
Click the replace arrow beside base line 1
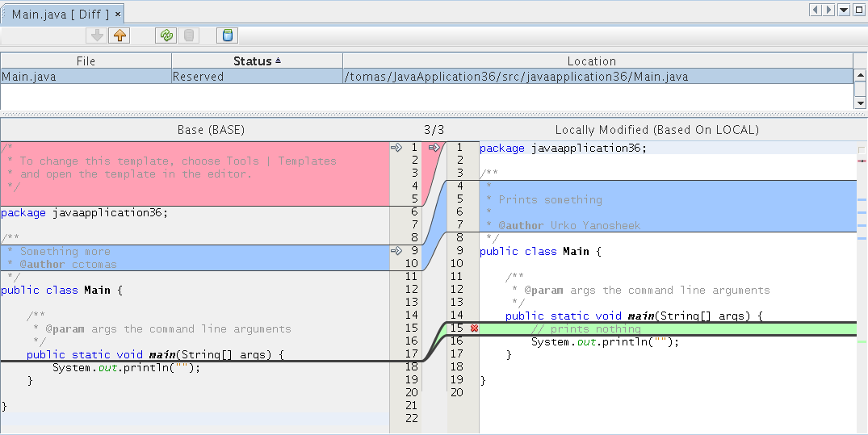click(x=396, y=148)
